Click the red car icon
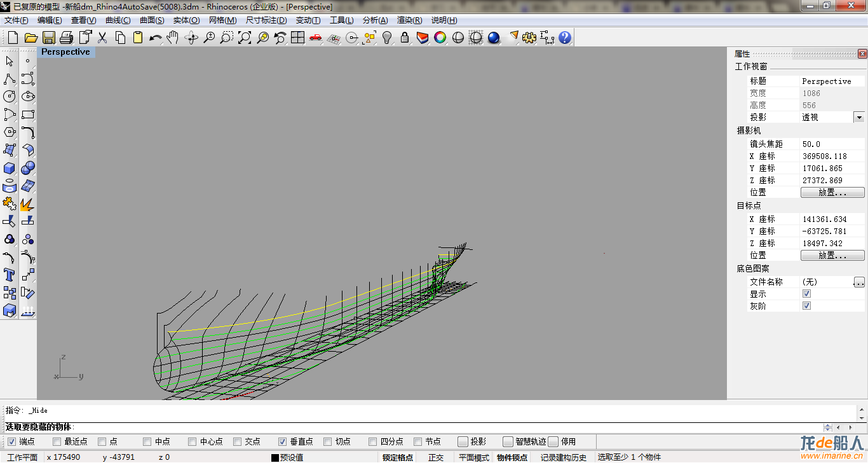This screenshot has width=868, height=463. [316, 38]
